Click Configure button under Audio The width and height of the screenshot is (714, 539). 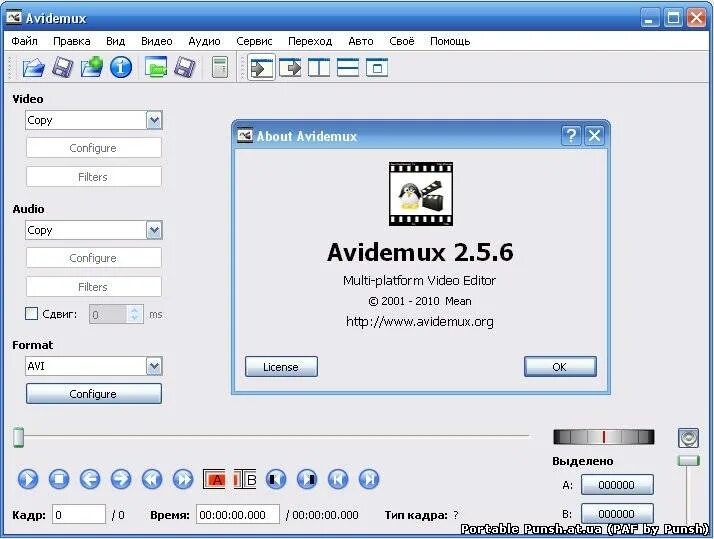point(93,258)
